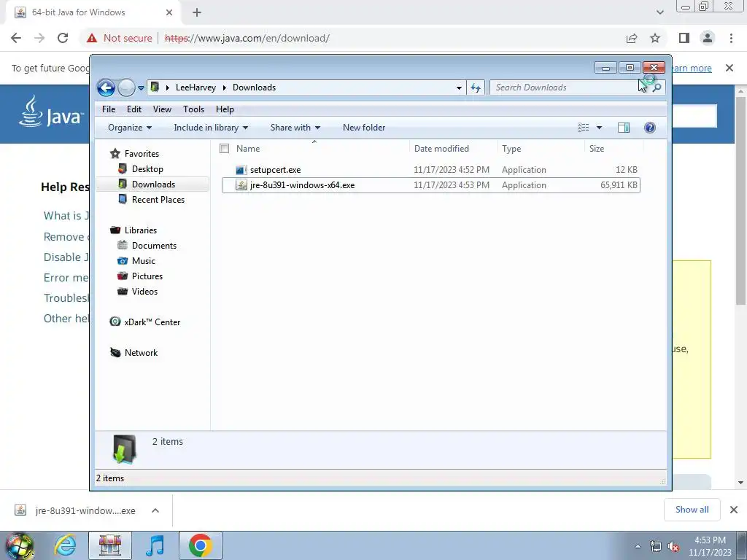Toggle Chrome's side panel icon
Image resolution: width=747 pixels, height=560 pixels.
click(684, 38)
